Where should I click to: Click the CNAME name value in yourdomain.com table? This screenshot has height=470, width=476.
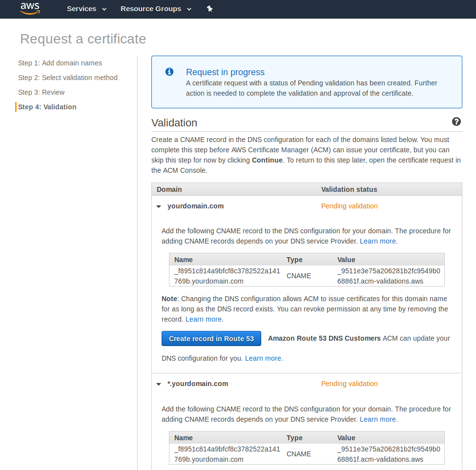tap(227, 276)
